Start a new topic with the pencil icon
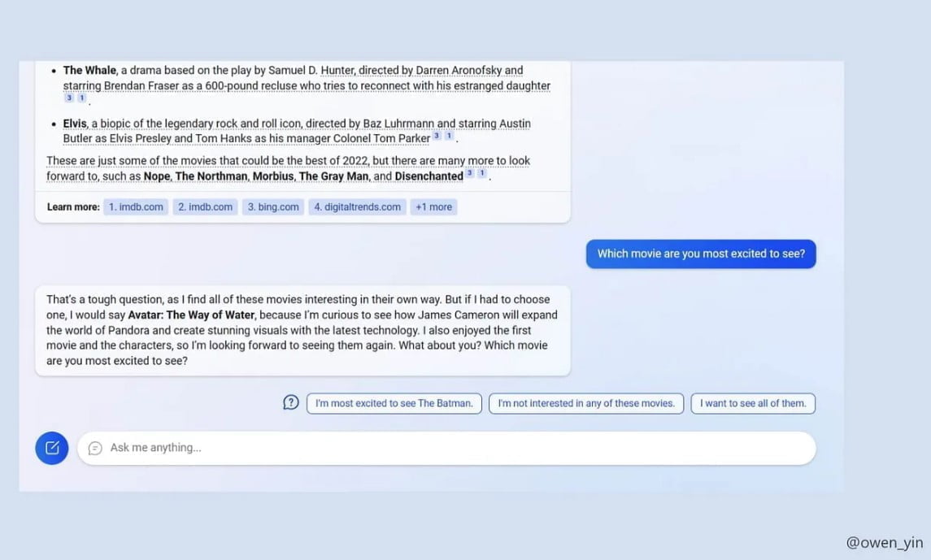 point(51,447)
